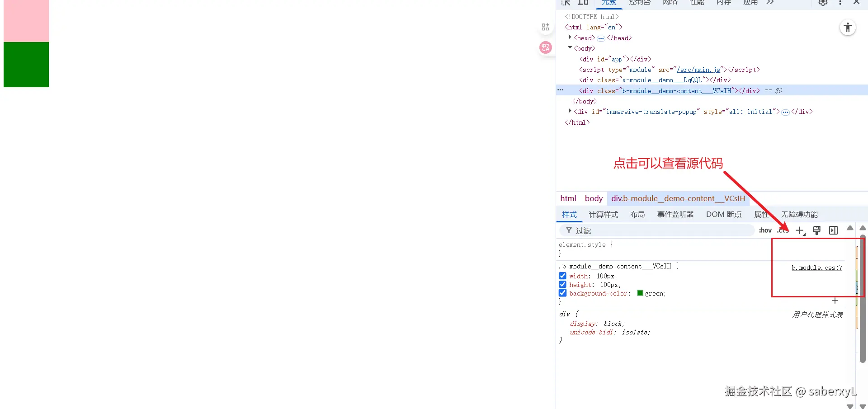
Task: Select the html lang="en" node
Action: point(594,27)
